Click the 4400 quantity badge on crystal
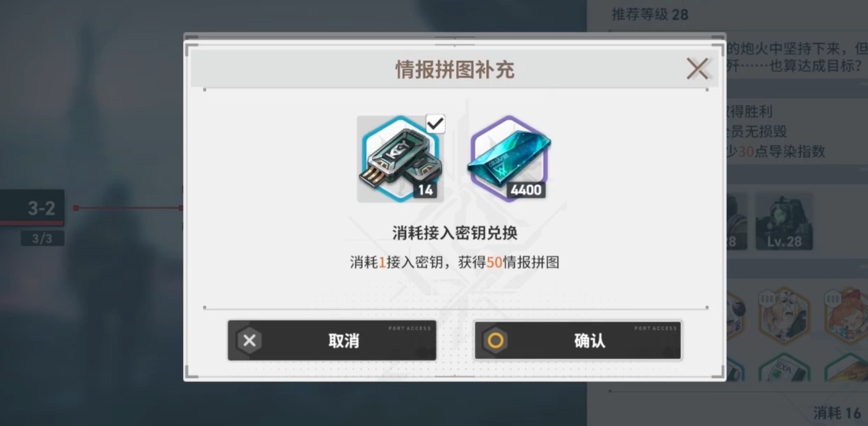 click(x=526, y=190)
